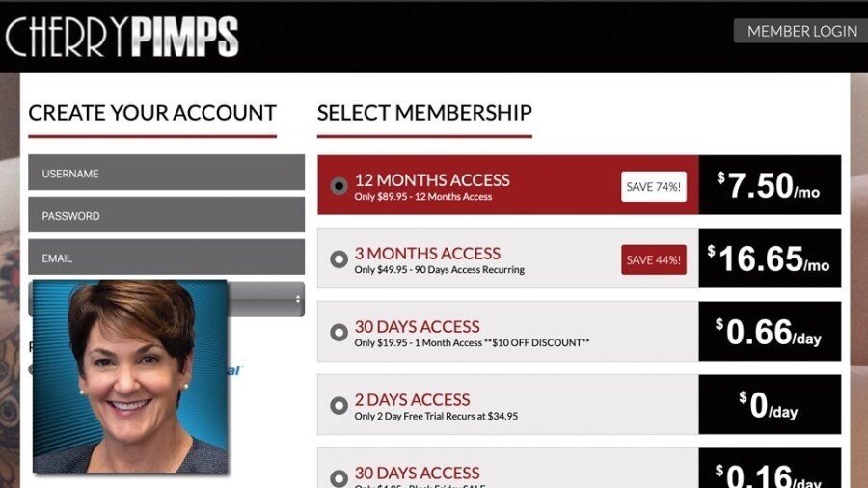Click the portrait photo thumbnail
The width and height of the screenshot is (868, 488).
pos(130,377)
